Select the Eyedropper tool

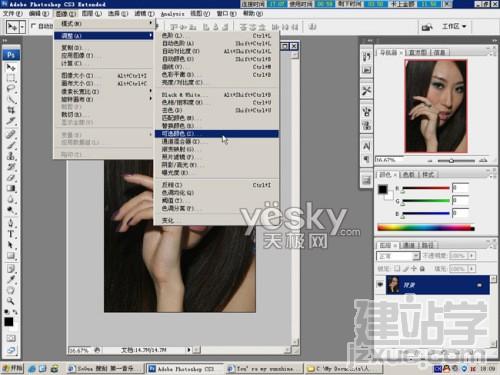[x=11, y=279]
